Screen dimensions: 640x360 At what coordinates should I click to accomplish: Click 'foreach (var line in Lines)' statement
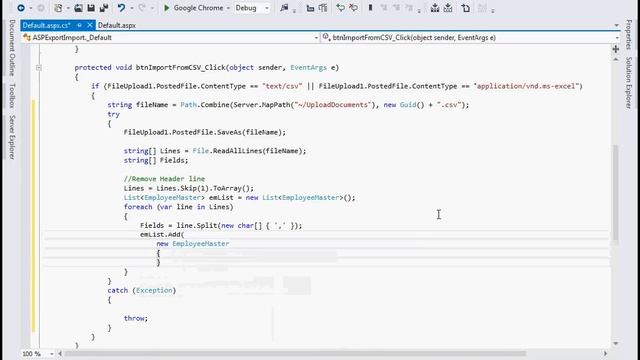pyautogui.click(x=178, y=207)
